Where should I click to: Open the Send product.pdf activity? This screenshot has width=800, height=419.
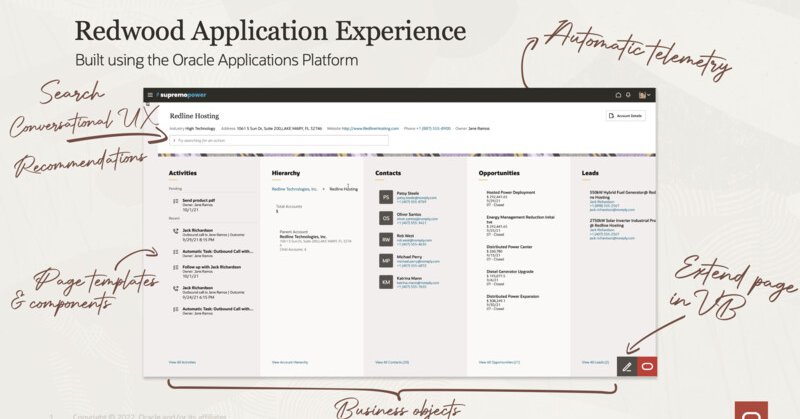coord(198,201)
